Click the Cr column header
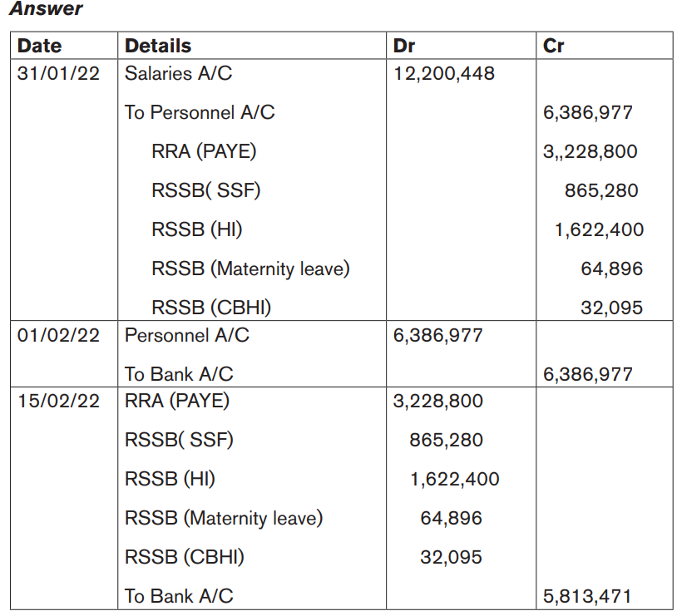Image resolution: width=677 pixels, height=616 pixels. [x=554, y=46]
